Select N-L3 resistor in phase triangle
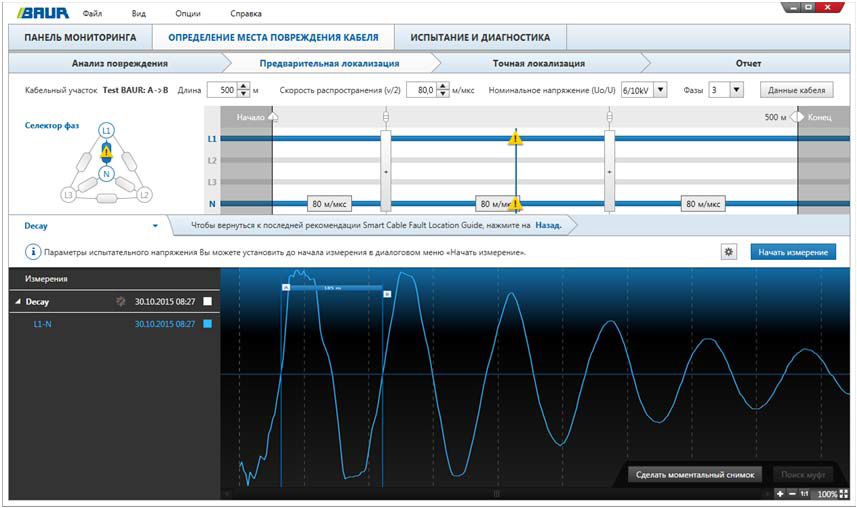The height and width of the screenshot is (508, 857). click(x=88, y=184)
